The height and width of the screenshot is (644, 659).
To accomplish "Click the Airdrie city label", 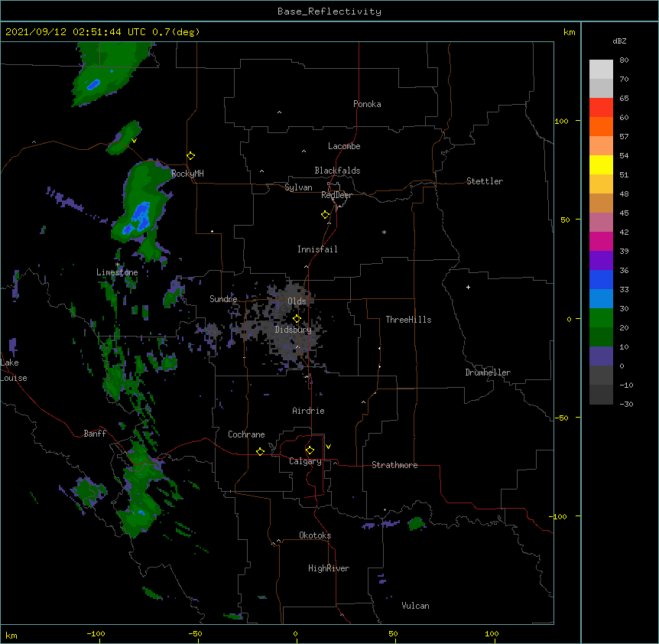I will coord(309,411).
